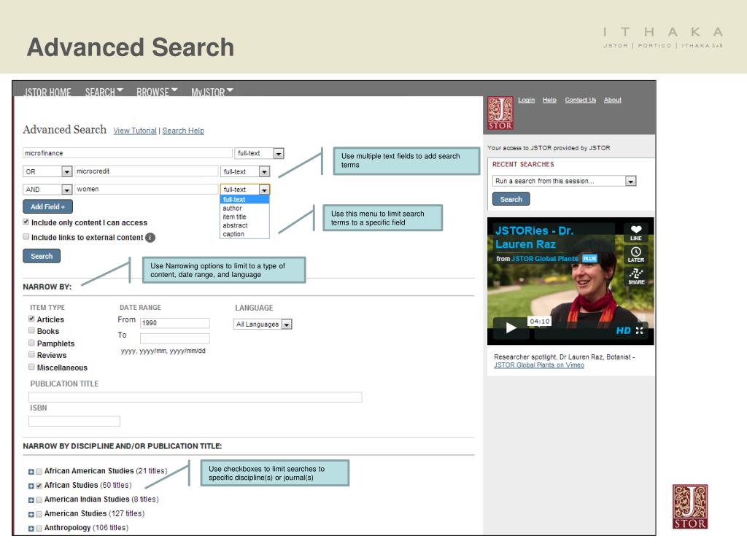Click the info icon beside external content
The width and height of the screenshot is (747, 560).
pyautogui.click(x=150, y=238)
